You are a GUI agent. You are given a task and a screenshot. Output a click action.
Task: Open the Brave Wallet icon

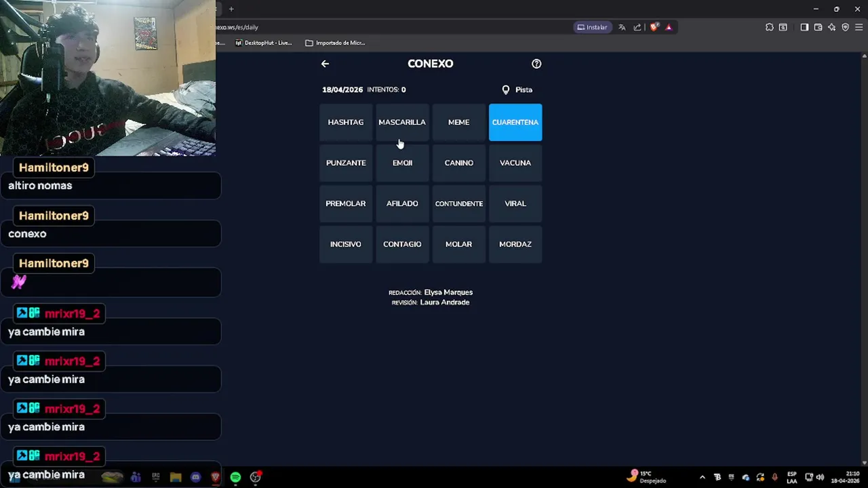(x=818, y=27)
